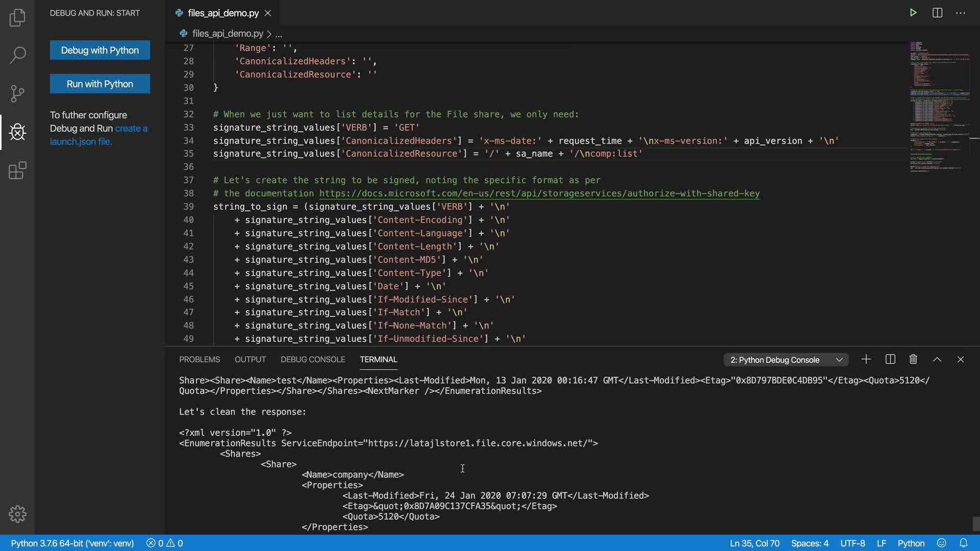Click the Debug with Python button

coord(100,50)
